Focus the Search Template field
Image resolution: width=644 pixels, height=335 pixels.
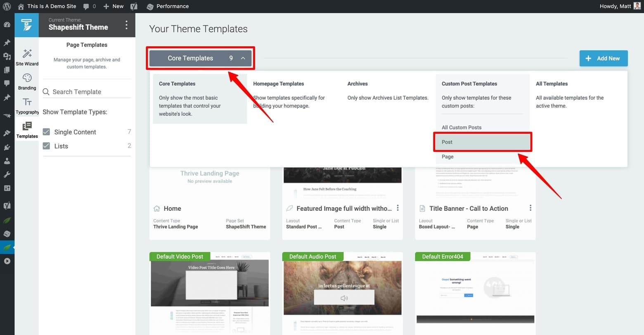click(x=87, y=92)
